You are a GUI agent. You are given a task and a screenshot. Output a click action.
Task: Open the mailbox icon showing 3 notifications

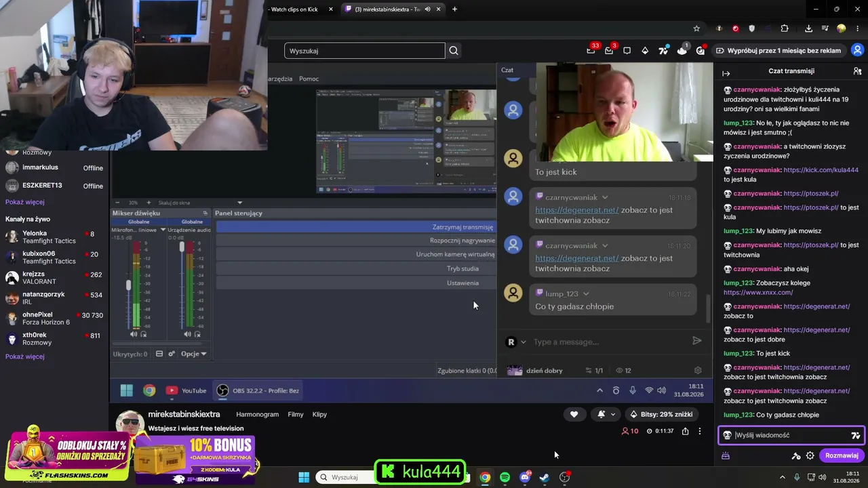tap(609, 50)
